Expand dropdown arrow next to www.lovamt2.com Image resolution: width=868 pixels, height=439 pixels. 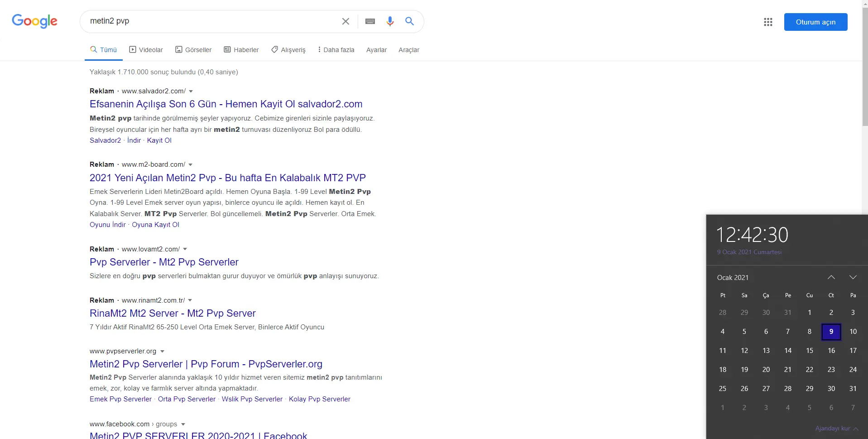[185, 250]
